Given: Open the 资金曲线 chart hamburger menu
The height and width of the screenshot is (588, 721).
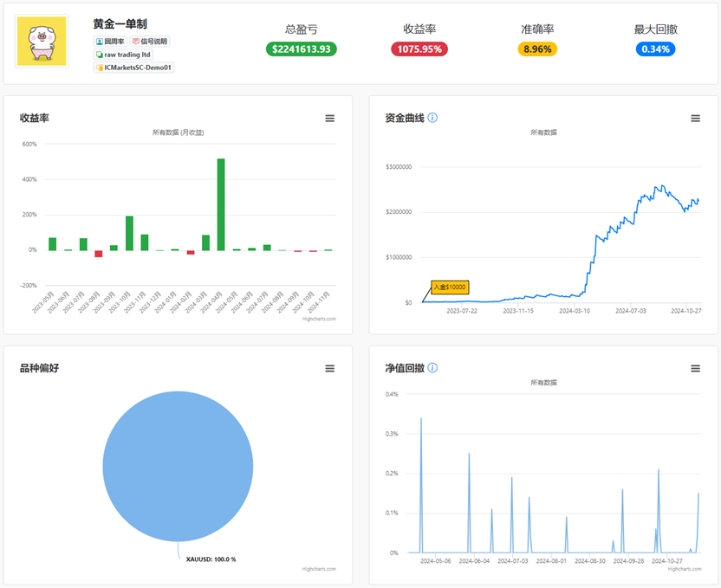Looking at the screenshot, I should 695,119.
